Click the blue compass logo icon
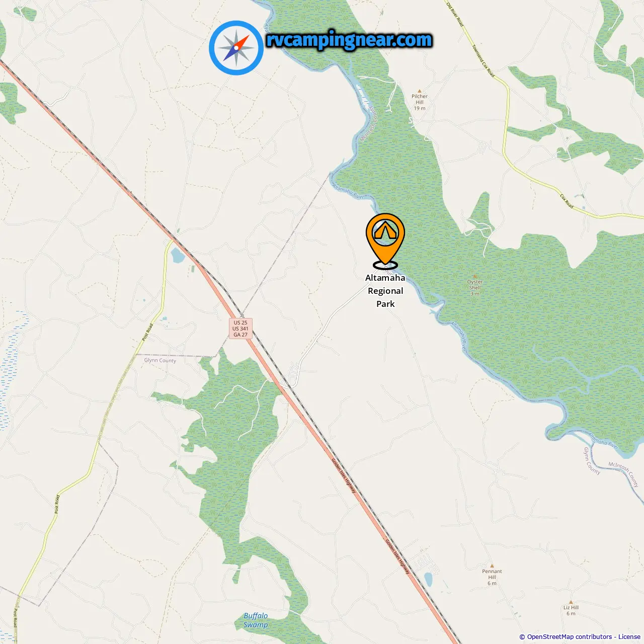 tap(236, 48)
